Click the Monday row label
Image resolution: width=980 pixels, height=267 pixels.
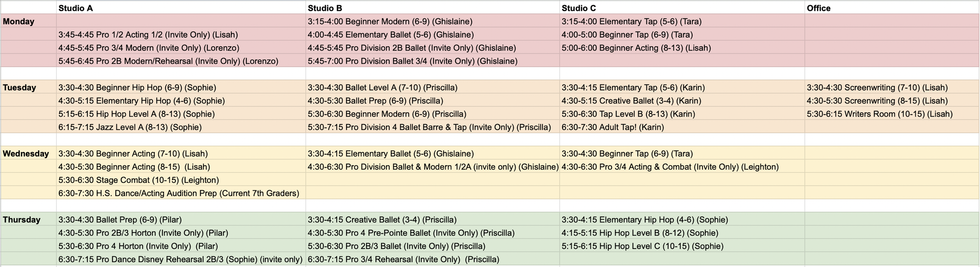(x=28, y=21)
